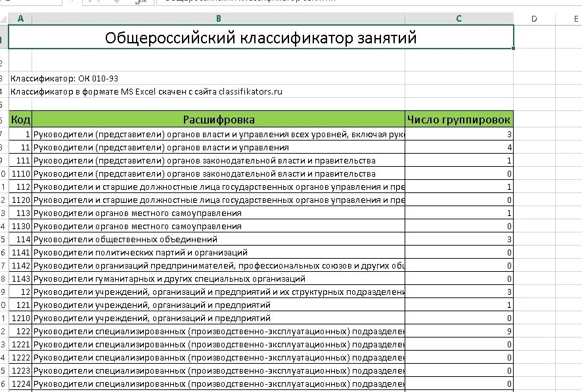Click the 'Код' header cell
The width and height of the screenshot is (582, 392).
[x=20, y=119]
